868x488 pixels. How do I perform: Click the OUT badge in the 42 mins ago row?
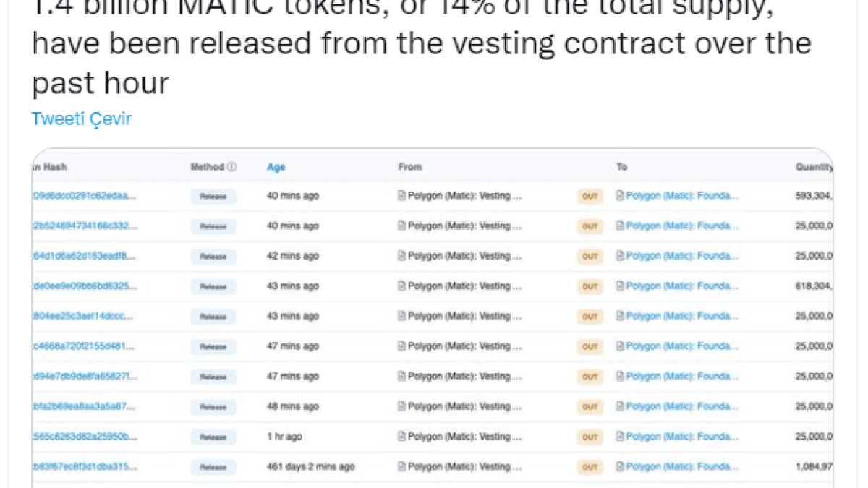(590, 257)
